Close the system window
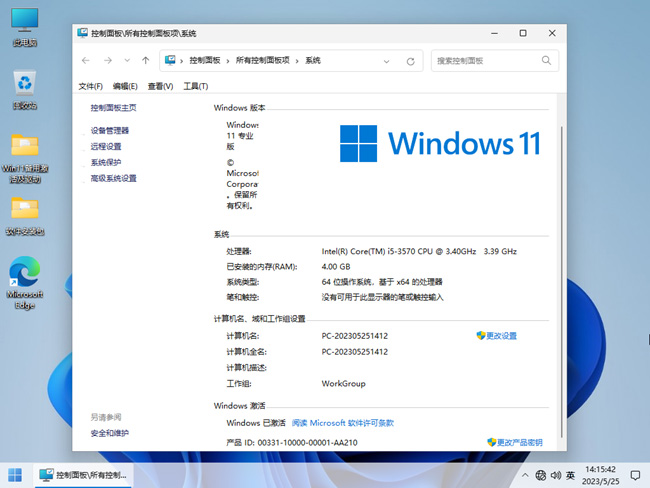Viewport: 650px width, 488px height. (x=552, y=33)
